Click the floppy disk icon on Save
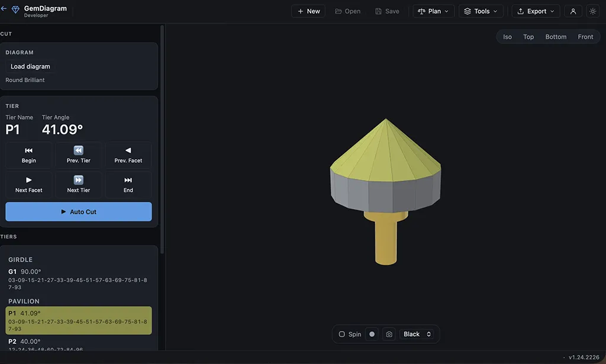 pos(378,11)
